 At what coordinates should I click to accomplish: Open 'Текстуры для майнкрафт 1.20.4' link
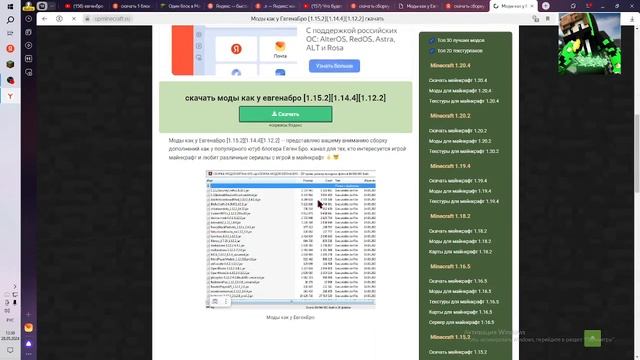point(464,101)
